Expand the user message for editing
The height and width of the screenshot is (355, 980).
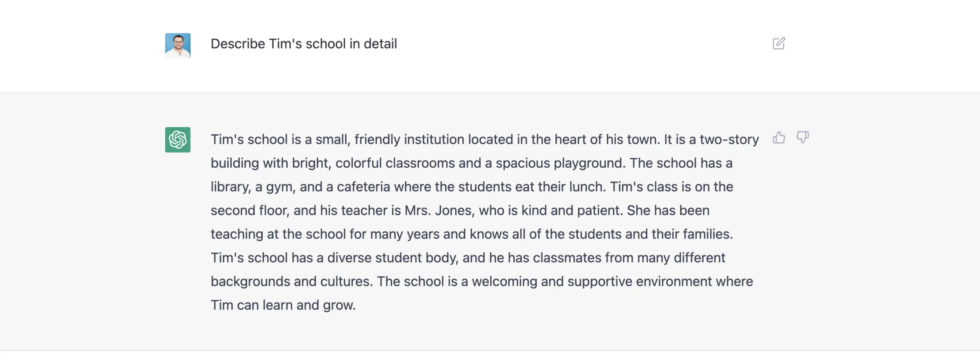(779, 43)
